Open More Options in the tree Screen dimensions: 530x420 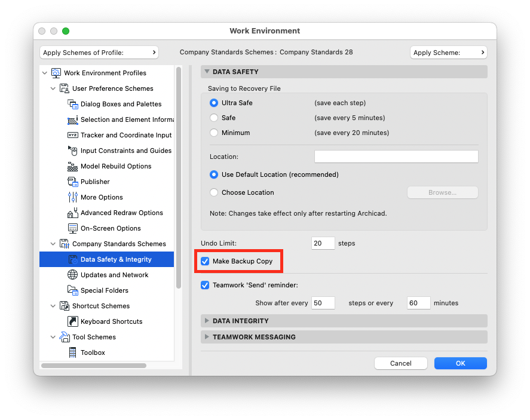102,197
